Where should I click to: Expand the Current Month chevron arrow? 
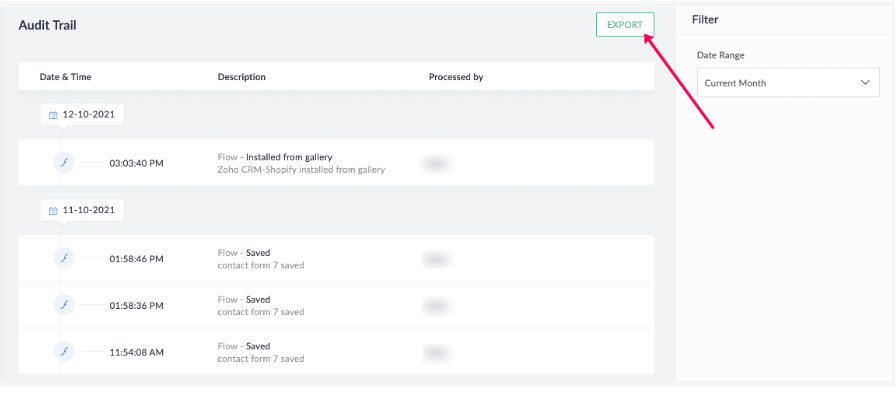point(865,83)
